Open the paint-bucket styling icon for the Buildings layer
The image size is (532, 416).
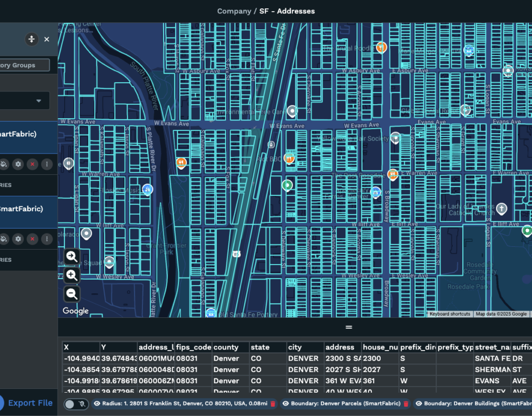point(4,239)
